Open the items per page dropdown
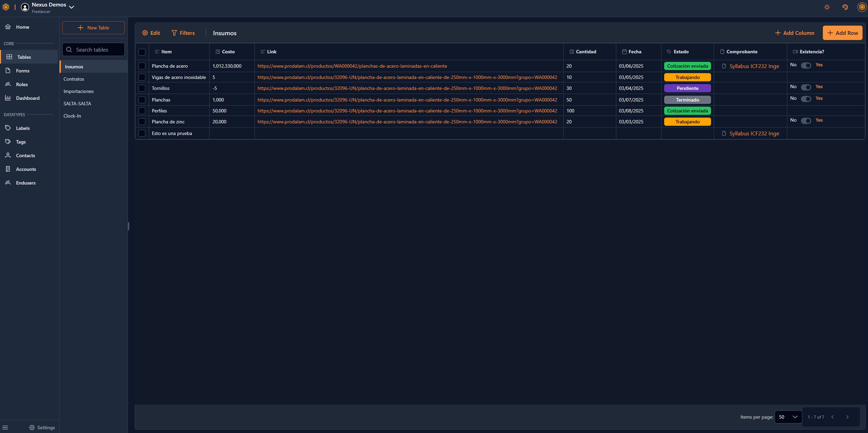868x433 pixels. click(788, 417)
